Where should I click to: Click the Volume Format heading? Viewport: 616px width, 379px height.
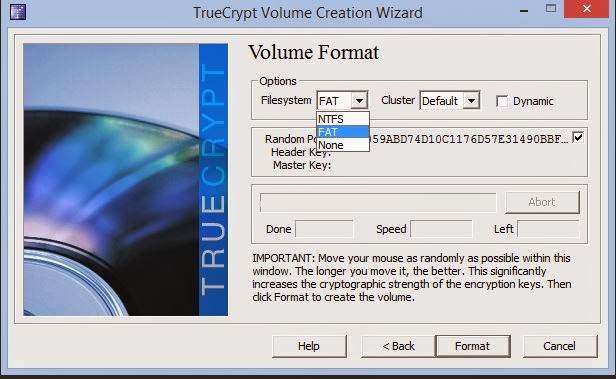coord(314,52)
